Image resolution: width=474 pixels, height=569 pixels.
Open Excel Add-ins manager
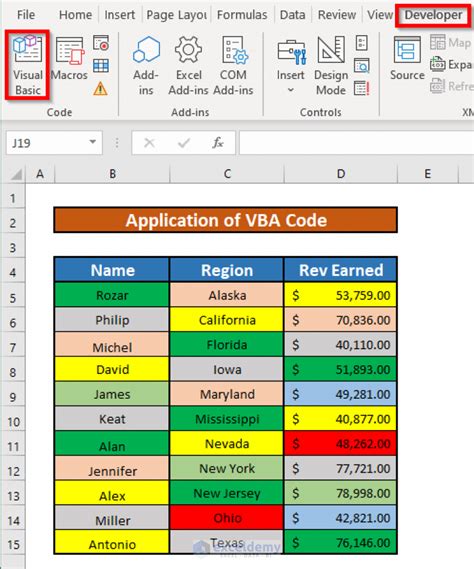(188, 65)
